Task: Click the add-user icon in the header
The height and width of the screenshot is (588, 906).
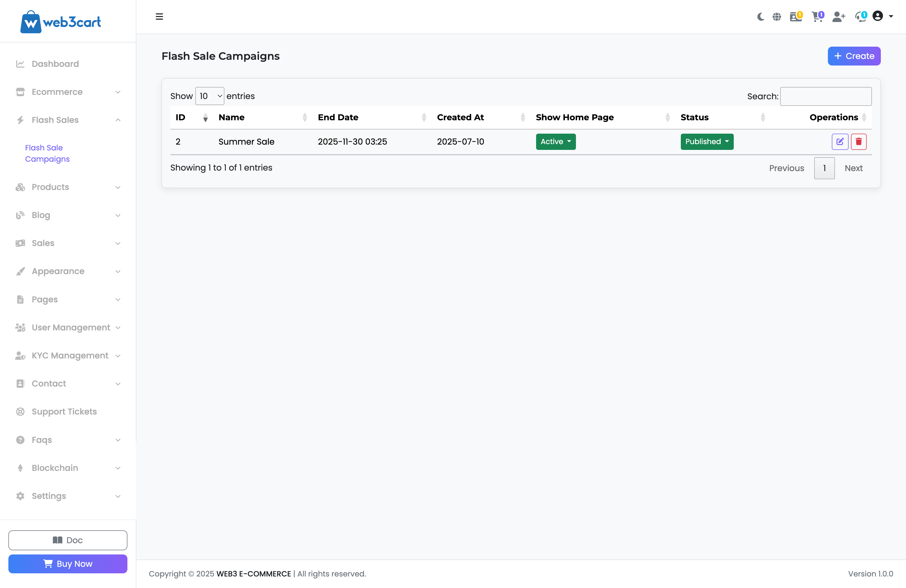Action: pyautogui.click(x=838, y=17)
